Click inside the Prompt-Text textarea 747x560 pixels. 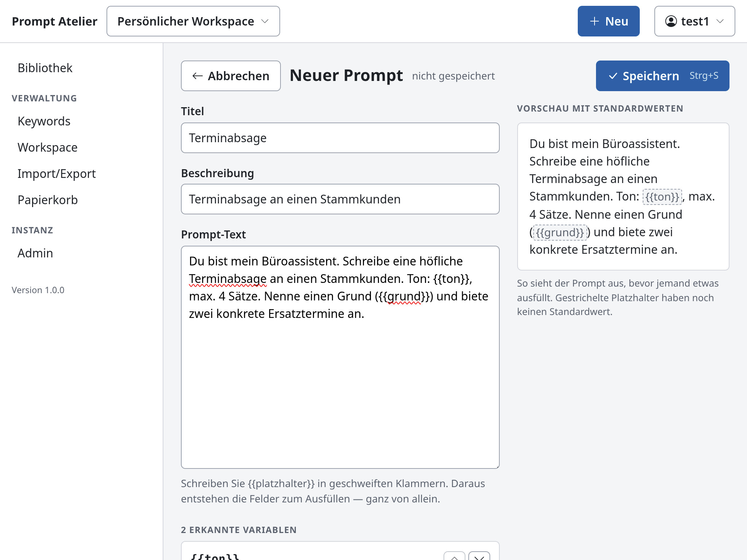point(340,357)
